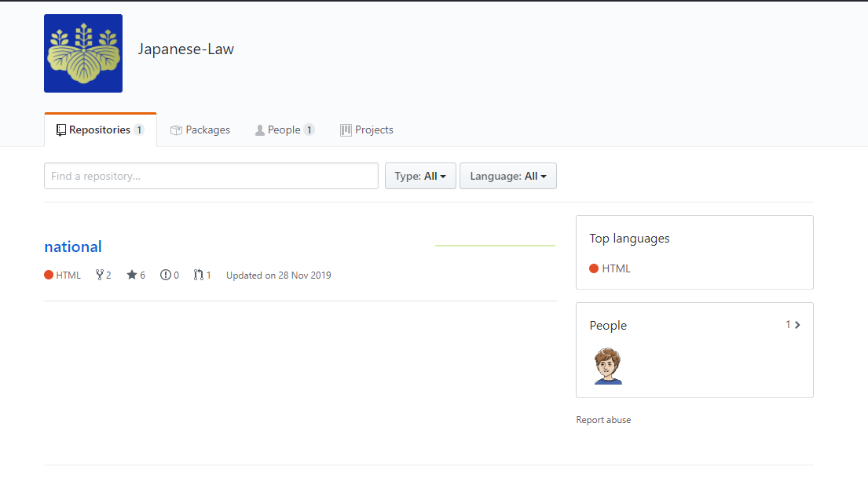The height and width of the screenshot is (478, 868).
Task: Go to the People tab
Action: pyautogui.click(x=284, y=130)
